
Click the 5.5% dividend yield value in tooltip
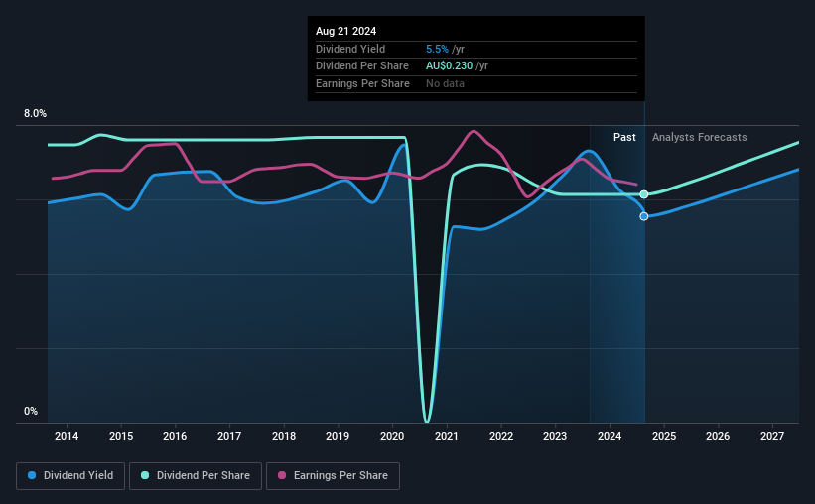(437, 49)
